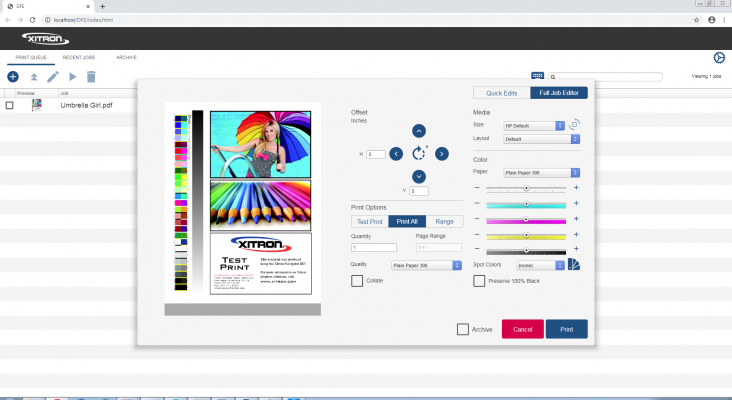Click the offset up arrow button
Viewport: 732px width, 400px height.
pyautogui.click(x=419, y=131)
